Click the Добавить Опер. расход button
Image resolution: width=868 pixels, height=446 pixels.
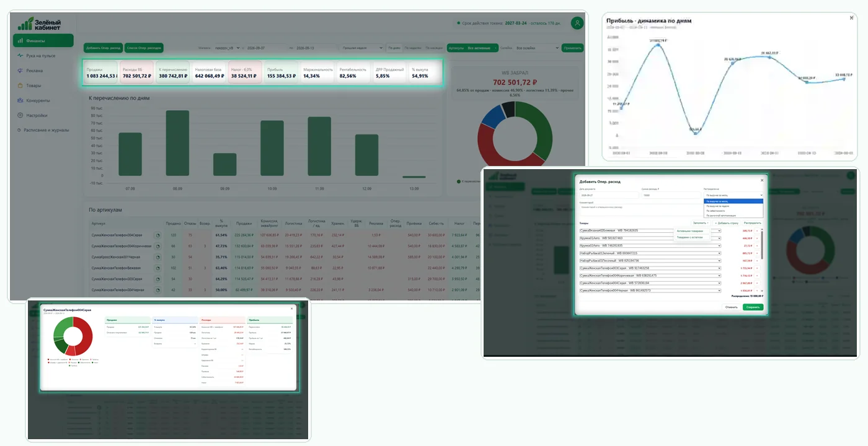pyautogui.click(x=102, y=48)
